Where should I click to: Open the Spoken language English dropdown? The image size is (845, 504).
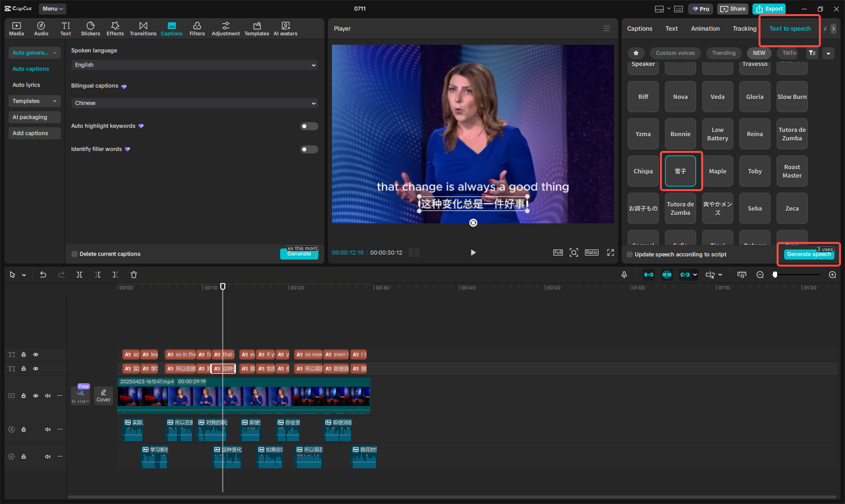(x=195, y=65)
